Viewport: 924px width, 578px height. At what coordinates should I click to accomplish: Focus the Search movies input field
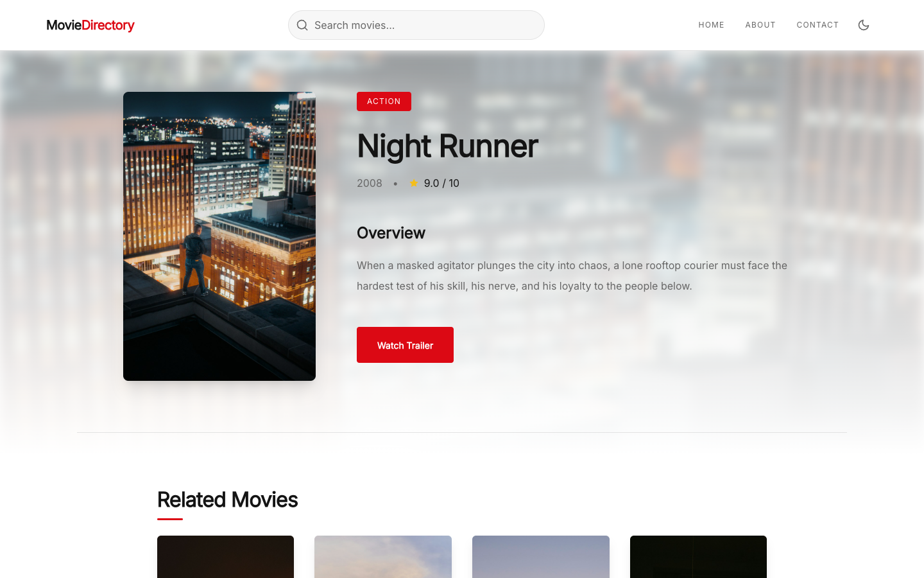pyautogui.click(x=416, y=25)
